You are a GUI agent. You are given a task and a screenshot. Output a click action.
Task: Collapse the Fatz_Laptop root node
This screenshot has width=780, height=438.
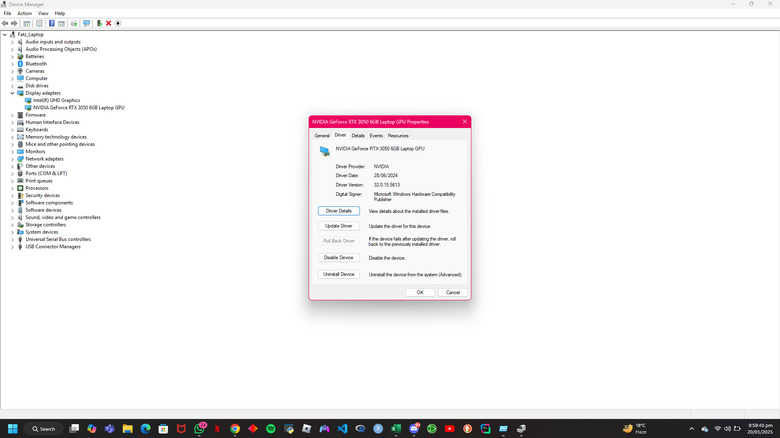pyautogui.click(x=5, y=34)
